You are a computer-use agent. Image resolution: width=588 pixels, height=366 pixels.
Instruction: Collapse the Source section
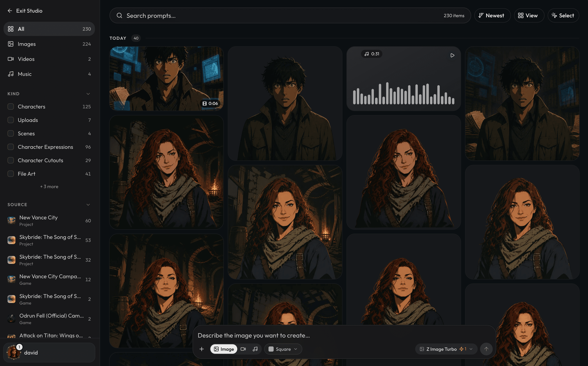coord(88,205)
